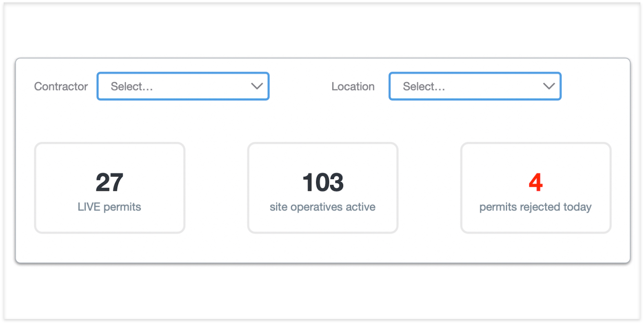Click the number 103 count
Screen dimensions: 644x324
(323, 182)
